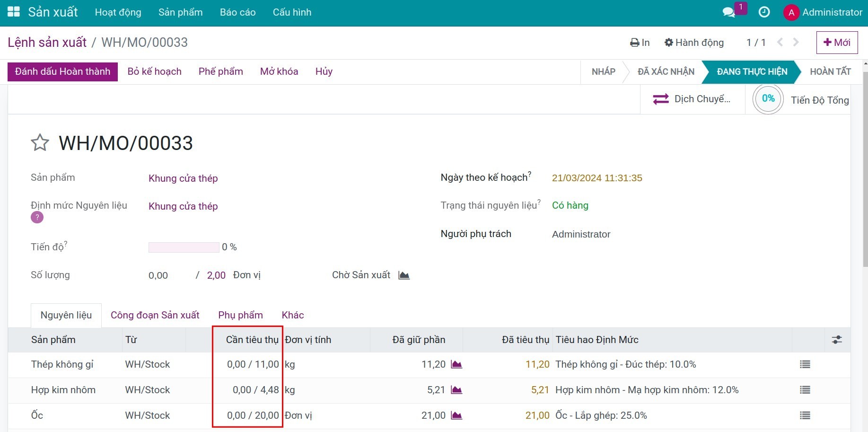868x432 pixels.
Task: Open the Hoạt động menu
Action: 118,12
